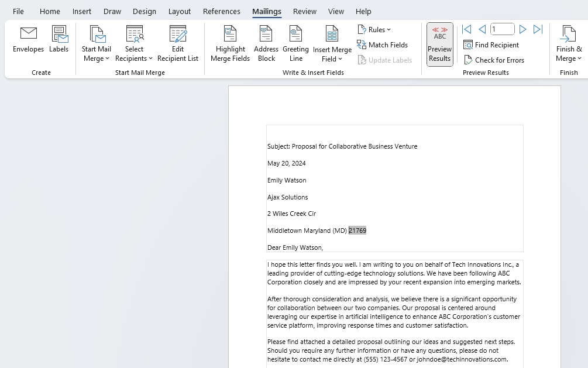Open Finish & Merge dropdown
Image resolution: width=588 pixels, height=368 pixels.
point(569,44)
